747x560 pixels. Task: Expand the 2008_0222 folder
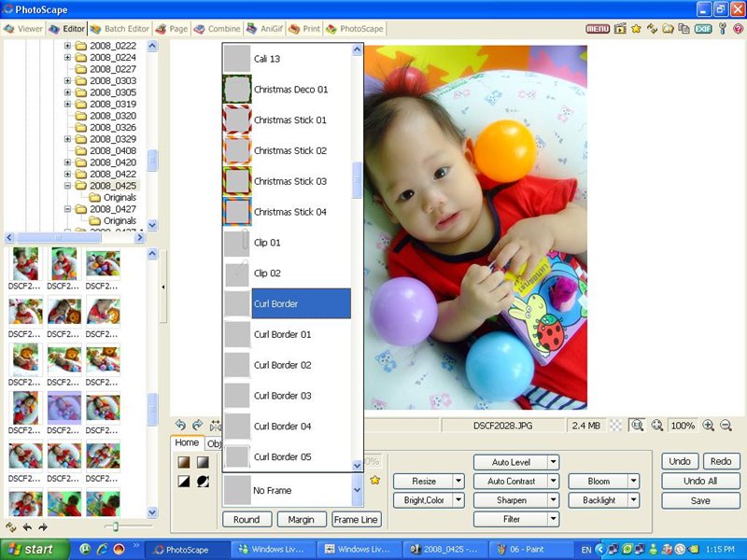(x=67, y=46)
